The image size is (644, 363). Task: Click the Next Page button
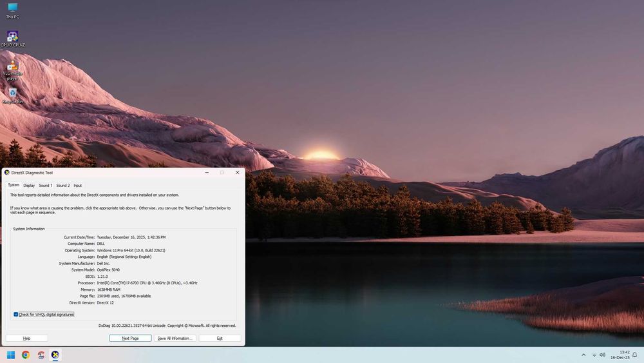130,338
